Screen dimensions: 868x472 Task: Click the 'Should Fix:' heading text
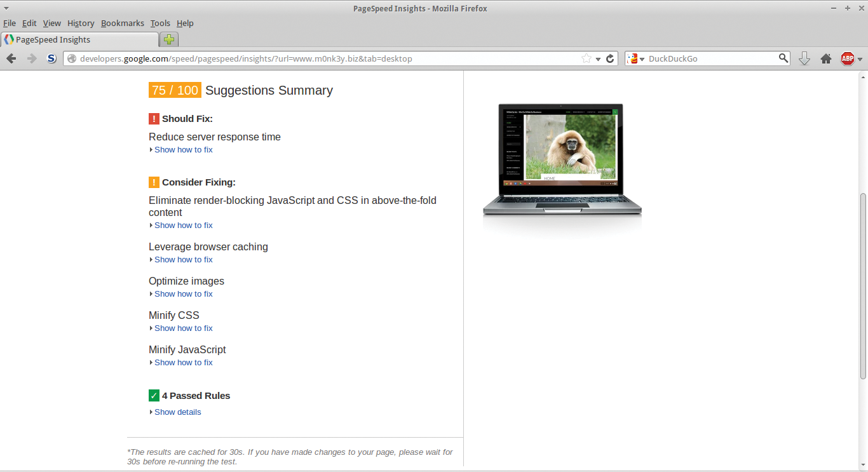(x=187, y=119)
